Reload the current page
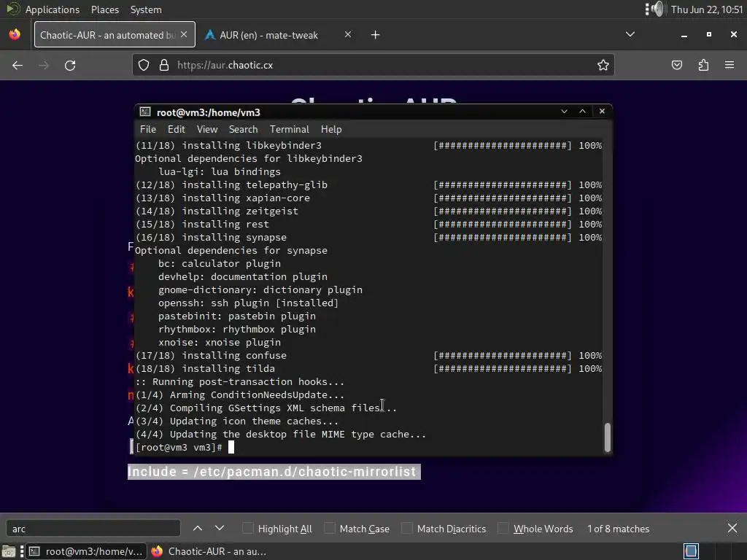Viewport: 747px width, 560px height. pyautogui.click(x=70, y=65)
